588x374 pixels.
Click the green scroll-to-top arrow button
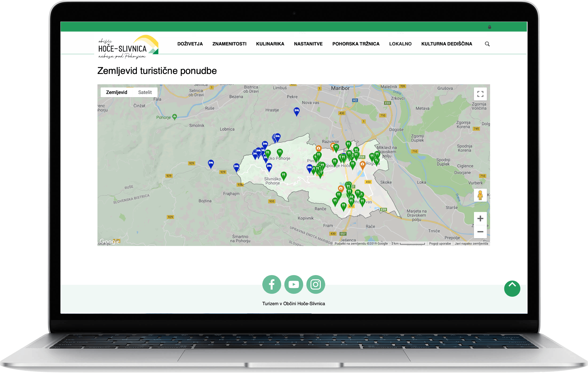(x=512, y=289)
